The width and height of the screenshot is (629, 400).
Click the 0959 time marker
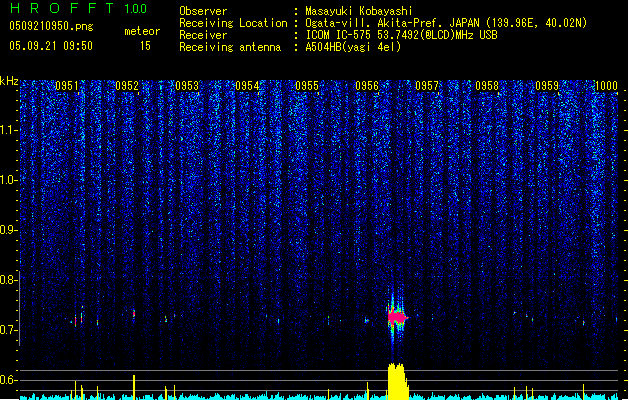(547, 86)
